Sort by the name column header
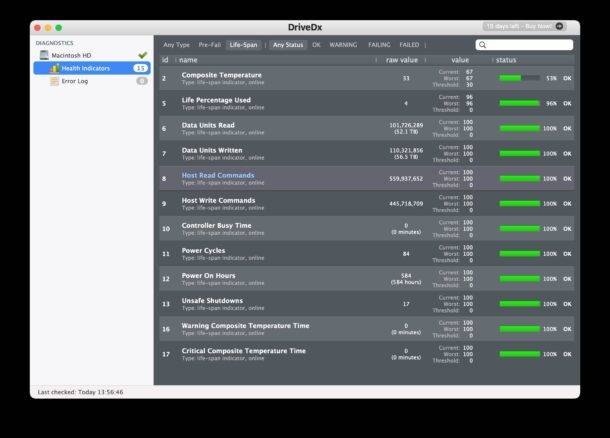Image resolution: width=610 pixels, height=438 pixels. (188, 60)
